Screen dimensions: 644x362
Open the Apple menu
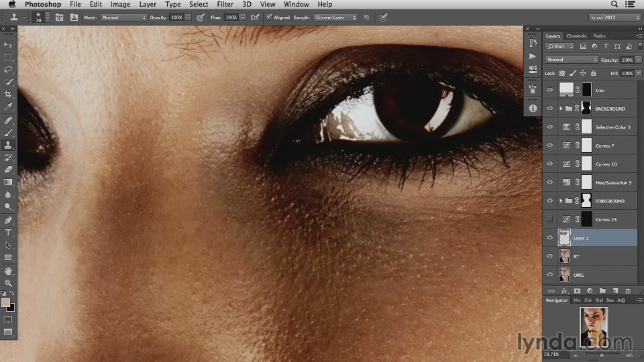point(12,4)
